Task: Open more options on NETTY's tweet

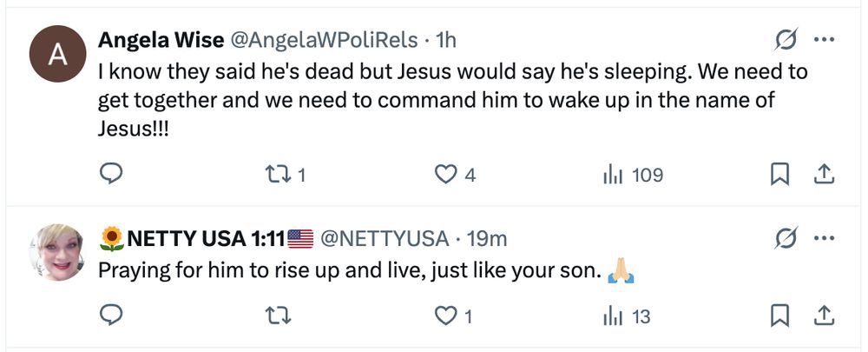Action: point(822,237)
